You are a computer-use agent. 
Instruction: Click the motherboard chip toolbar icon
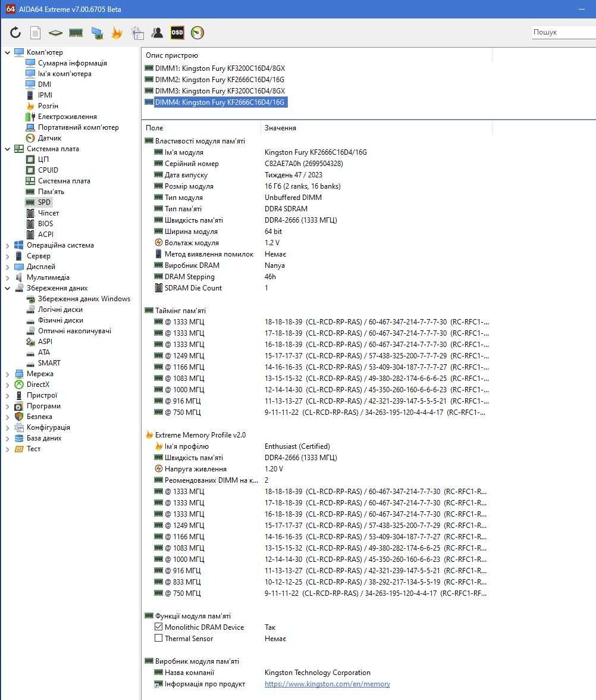[55, 33]
